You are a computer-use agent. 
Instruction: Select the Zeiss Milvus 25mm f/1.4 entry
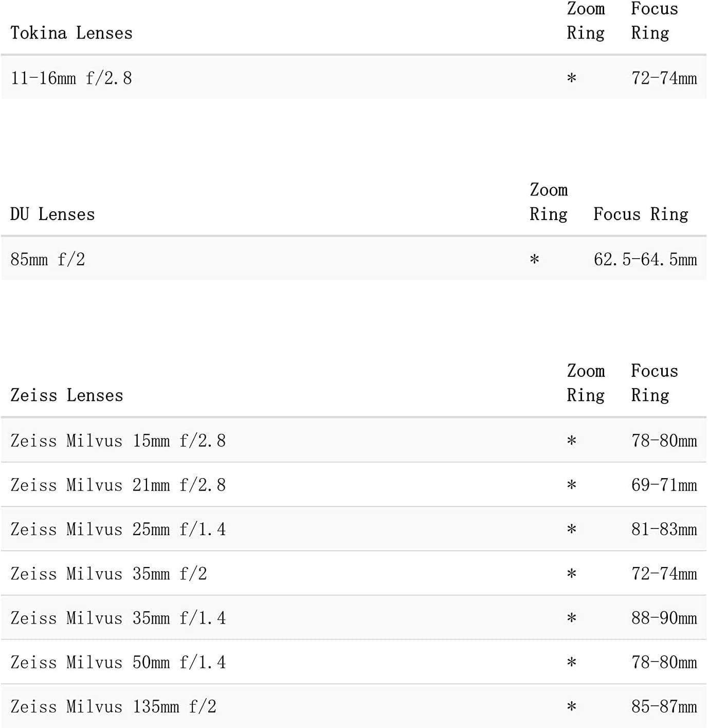(118, 529)
